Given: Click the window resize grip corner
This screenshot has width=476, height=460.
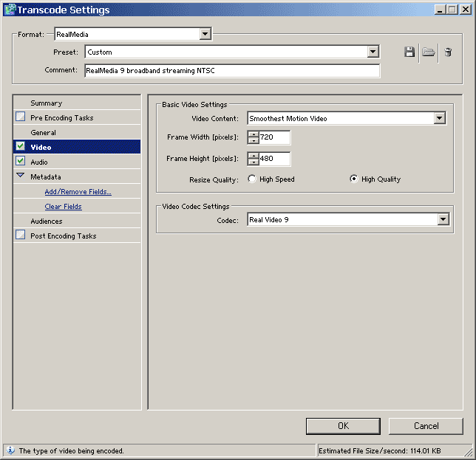Looking at the screenshot, I should (x=469, y=452).
